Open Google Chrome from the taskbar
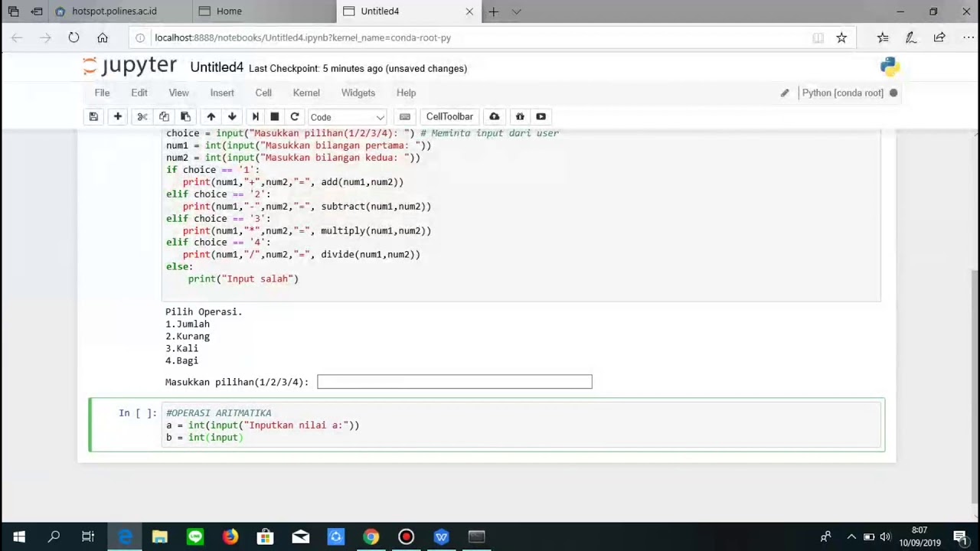Screen dimensions: 980x551 click(371, 536)
